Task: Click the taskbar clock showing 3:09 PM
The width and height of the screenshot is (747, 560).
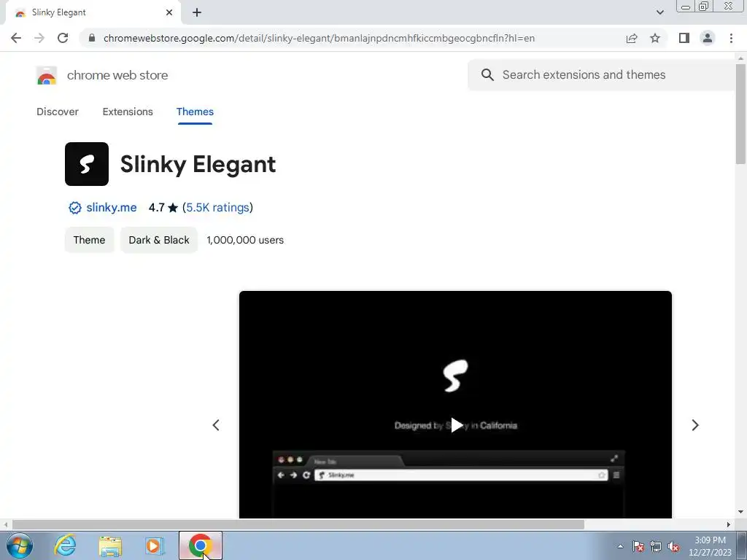Action: (710, 546)
